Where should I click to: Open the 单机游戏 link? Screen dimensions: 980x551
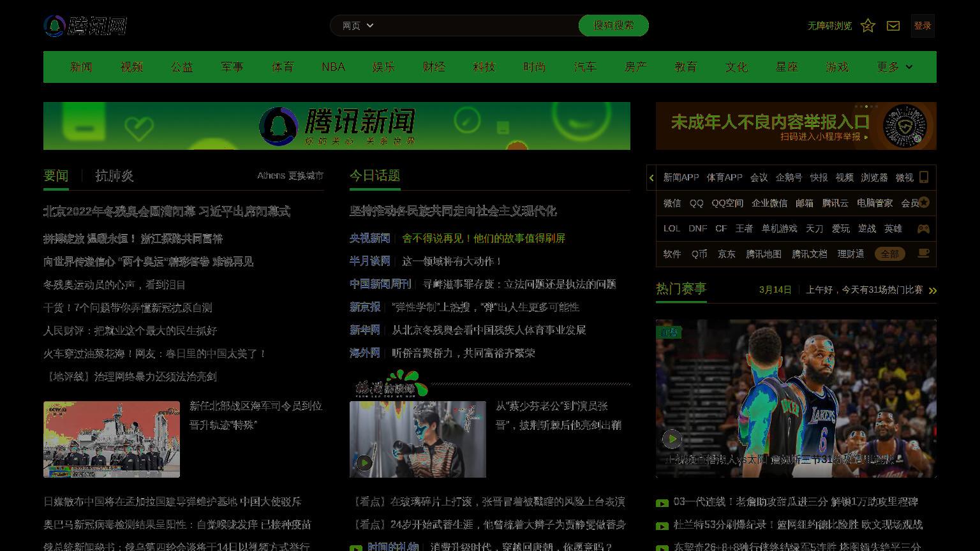coord(779,228)
